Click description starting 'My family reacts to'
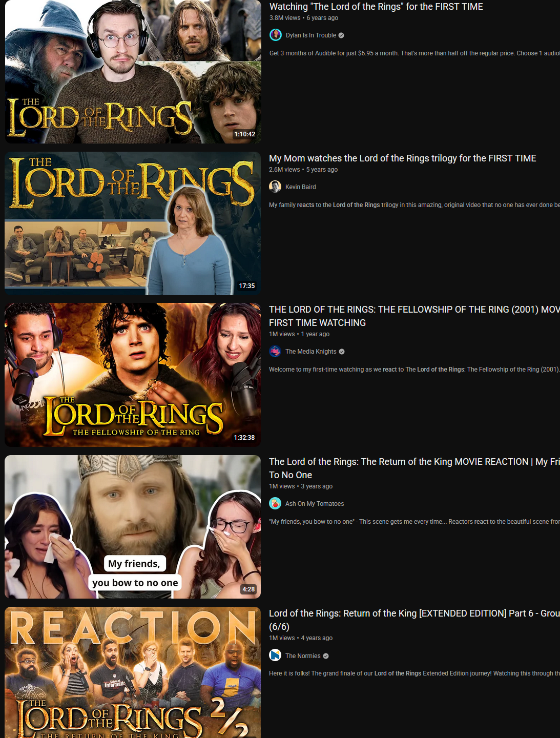Viewport: 560px width, 738px height. point(414,205)
